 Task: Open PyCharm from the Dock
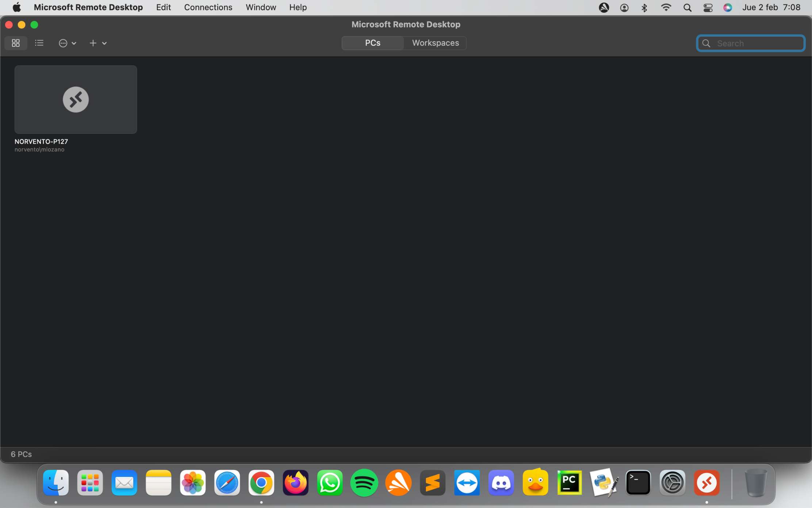[x=570, y=483]
